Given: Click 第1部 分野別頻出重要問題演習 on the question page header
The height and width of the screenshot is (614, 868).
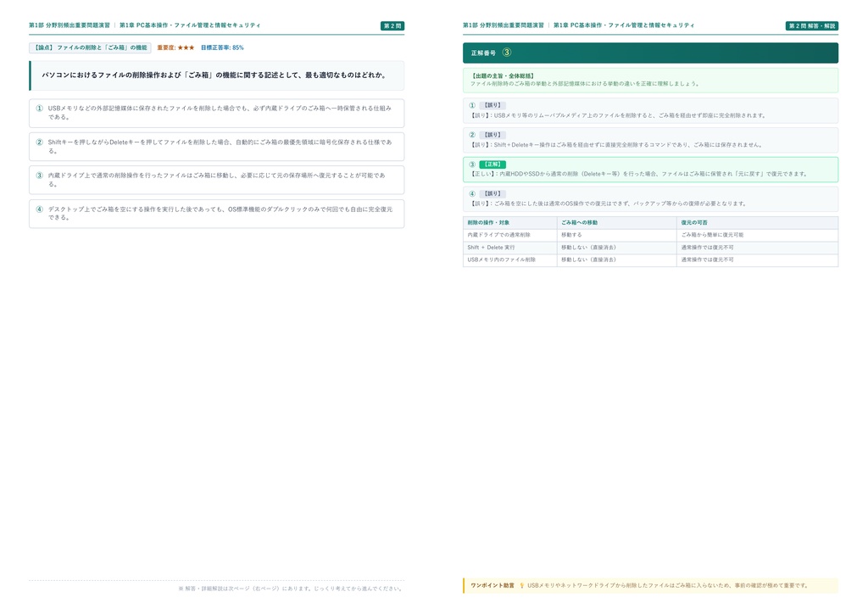Looking at the screenshot, I should tap(70, 25).
